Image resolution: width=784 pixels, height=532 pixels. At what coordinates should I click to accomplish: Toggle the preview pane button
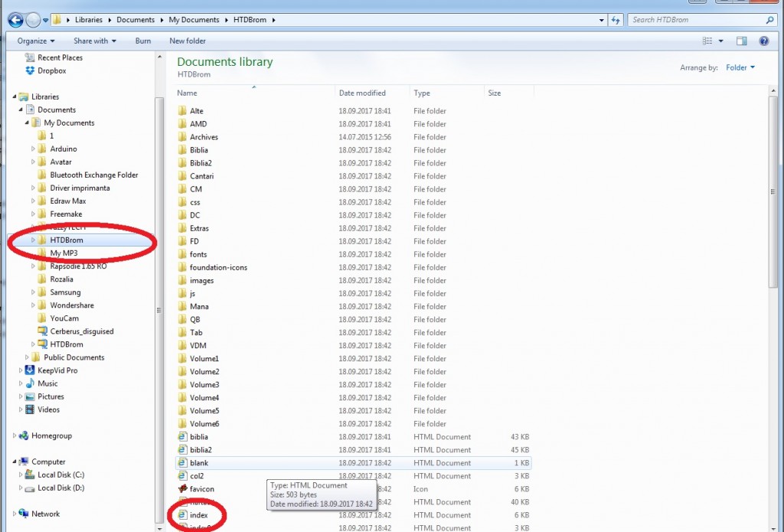point(741,41)
